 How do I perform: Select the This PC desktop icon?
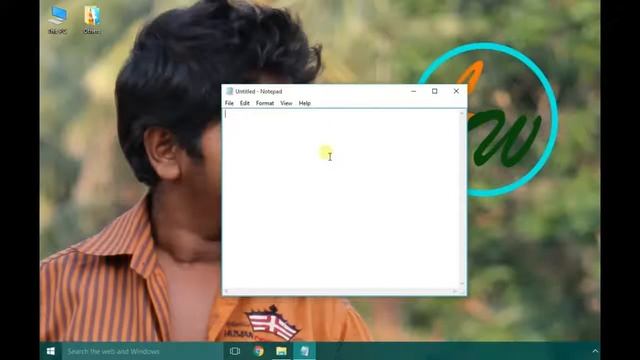click(58, 19)
